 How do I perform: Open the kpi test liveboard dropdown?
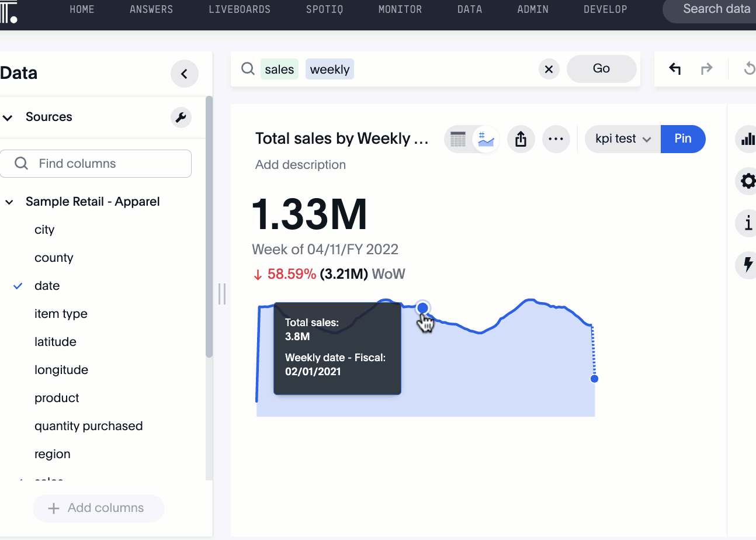click(623, 139)
